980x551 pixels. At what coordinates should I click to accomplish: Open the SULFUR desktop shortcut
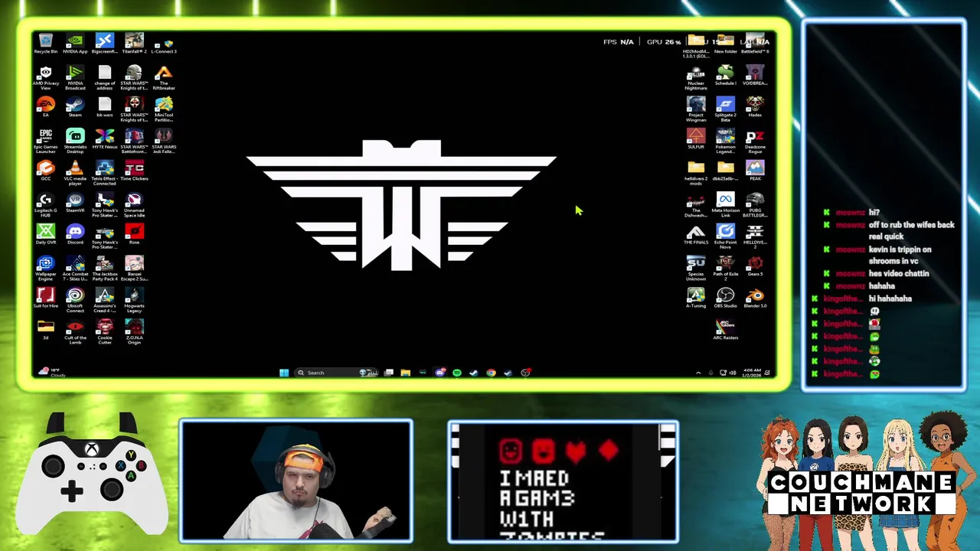[696, 139]
